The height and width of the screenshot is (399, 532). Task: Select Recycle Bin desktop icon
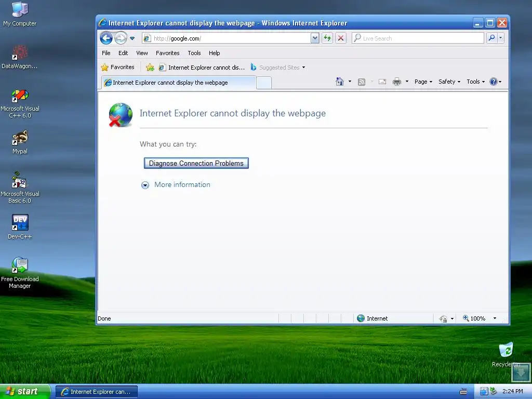point(506,354)
